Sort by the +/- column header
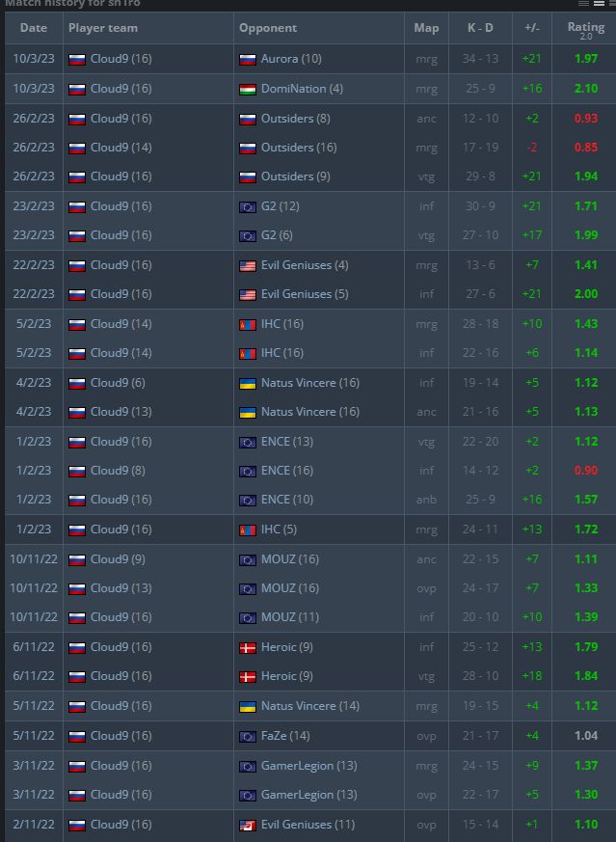The image size is (616, 842). tap(532, 28)
